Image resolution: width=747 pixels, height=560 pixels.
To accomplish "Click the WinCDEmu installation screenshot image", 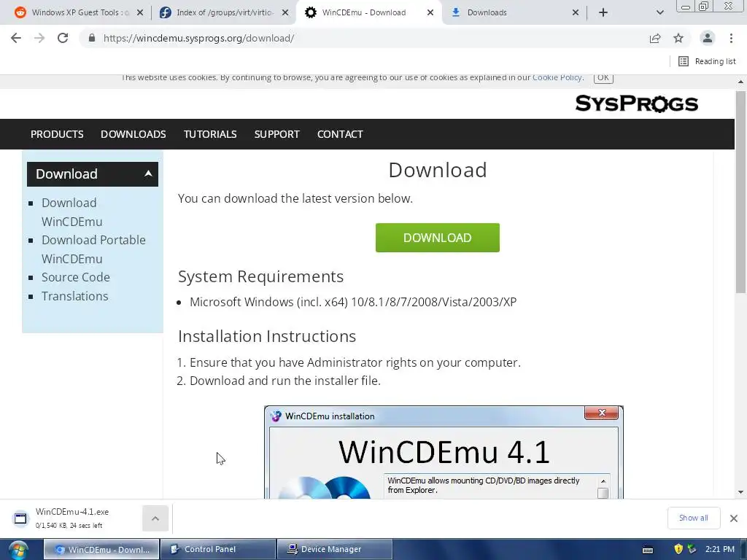I will [x=444, y=452].
